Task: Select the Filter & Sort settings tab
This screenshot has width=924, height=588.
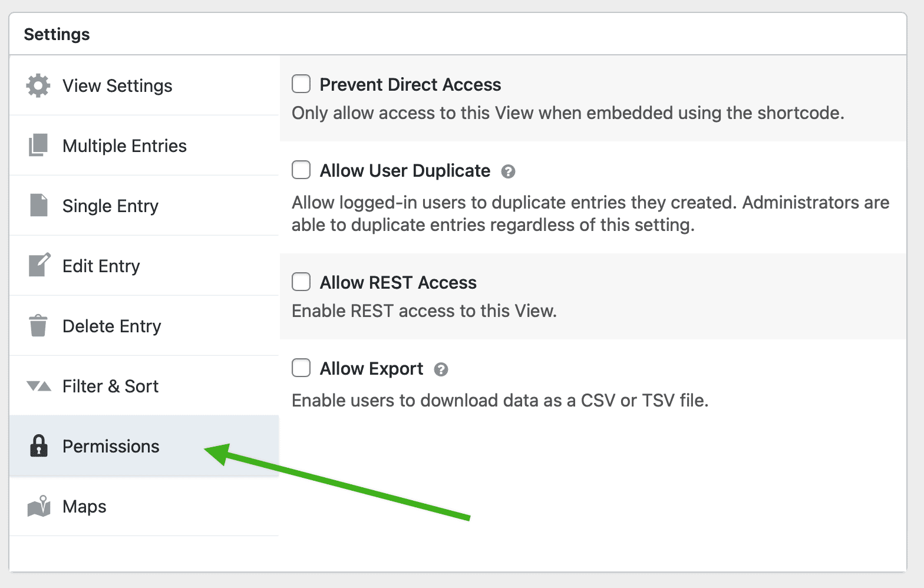Action: coord(110,386)
